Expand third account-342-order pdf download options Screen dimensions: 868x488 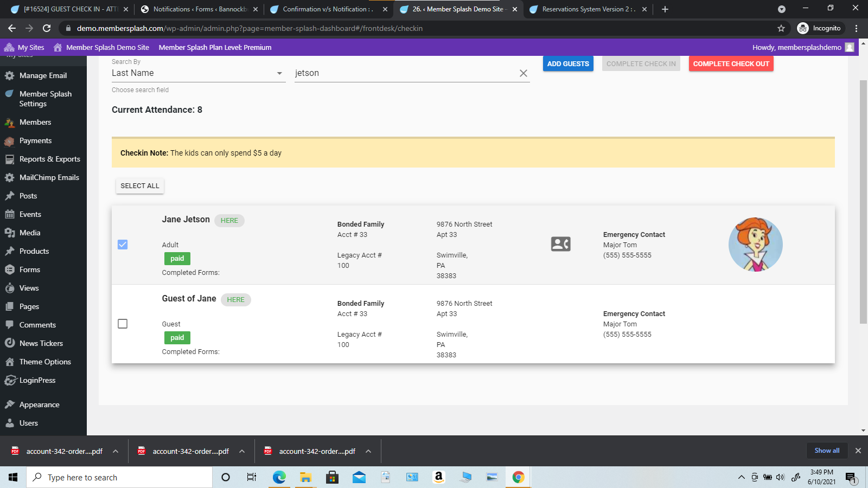click(x=368, y=451)
